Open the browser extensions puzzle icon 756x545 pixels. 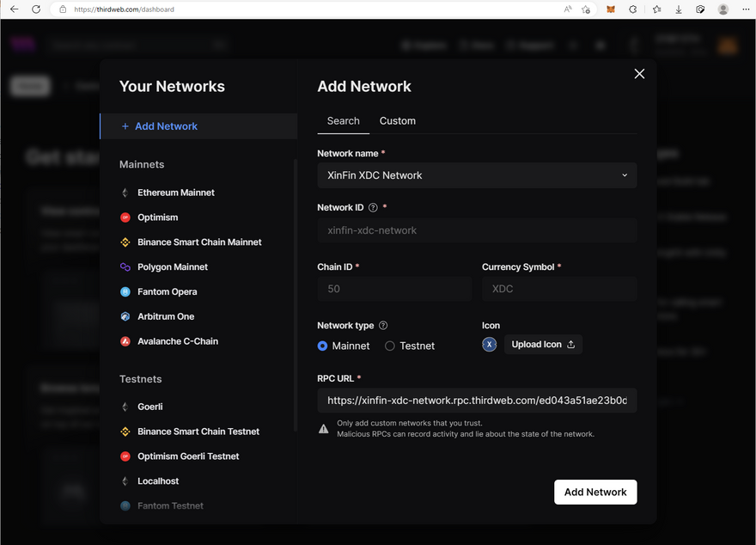tap(633, 9)
